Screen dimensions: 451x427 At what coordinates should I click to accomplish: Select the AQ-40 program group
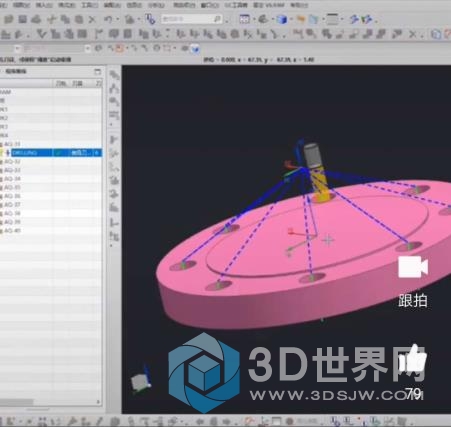pyautogui.click(x=12, y=230)
